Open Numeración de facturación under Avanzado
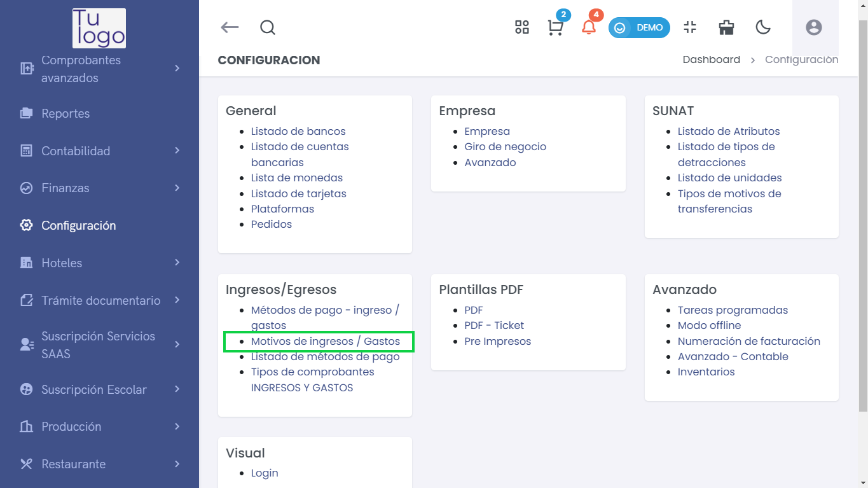The image size is (868, 488). [x=748, y=340]
